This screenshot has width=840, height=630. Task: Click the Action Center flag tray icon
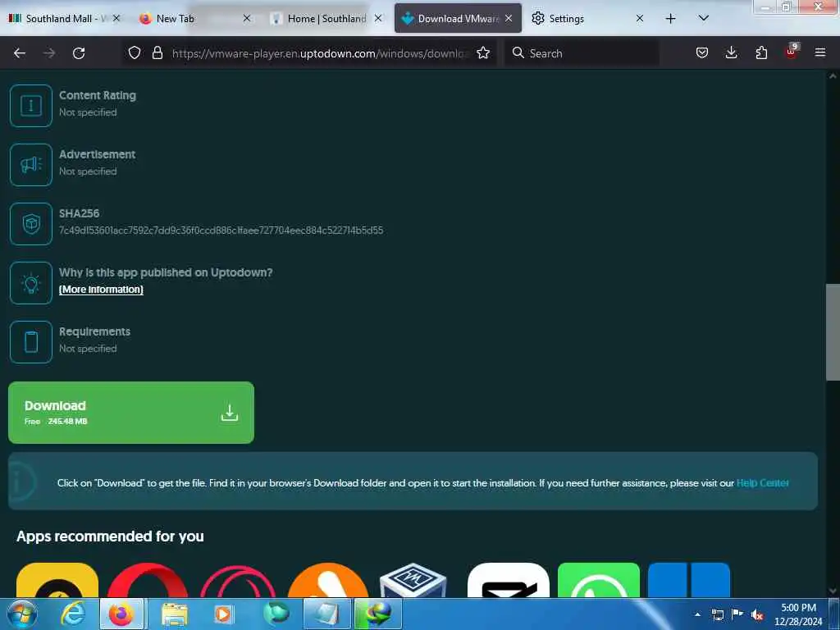click(x=737, y=614)
